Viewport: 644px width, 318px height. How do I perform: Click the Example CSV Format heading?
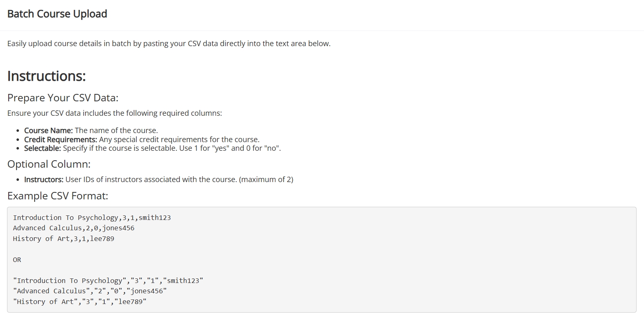[58, 196]
